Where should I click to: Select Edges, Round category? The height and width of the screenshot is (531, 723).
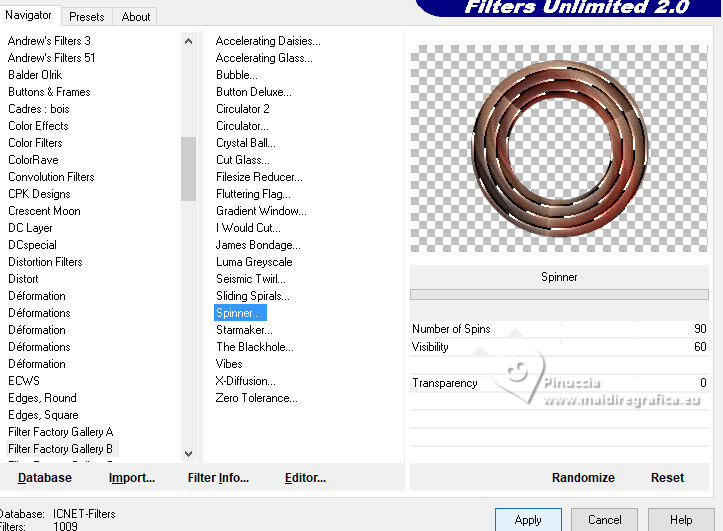(x=42, y=398)
